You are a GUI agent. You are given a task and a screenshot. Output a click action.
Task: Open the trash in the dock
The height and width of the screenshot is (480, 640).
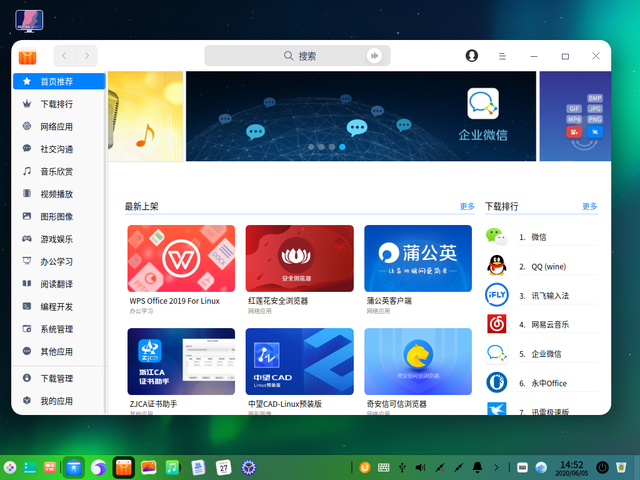tap(621, 467)
